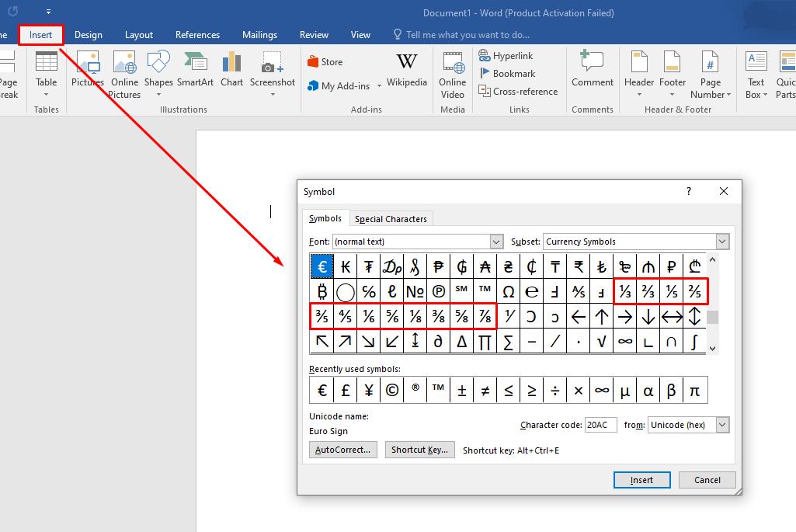Open the Subset dropdown showing Currency Symbols

point(722,242)
